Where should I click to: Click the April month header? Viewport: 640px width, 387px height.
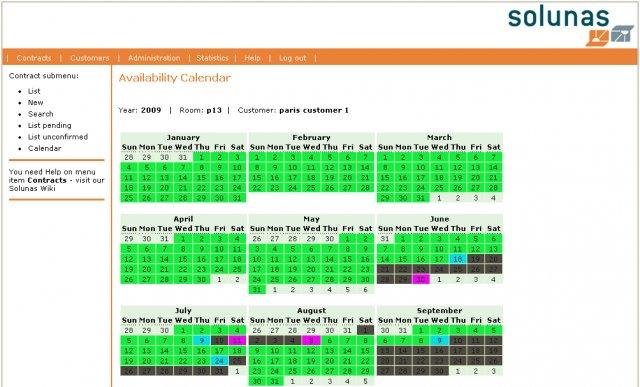point(183,219)
